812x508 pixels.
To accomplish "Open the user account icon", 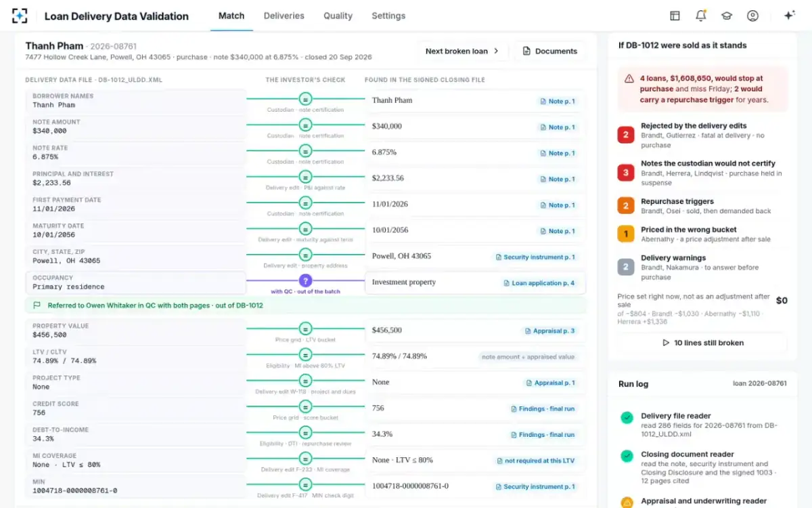I will (x=752, y=16).
